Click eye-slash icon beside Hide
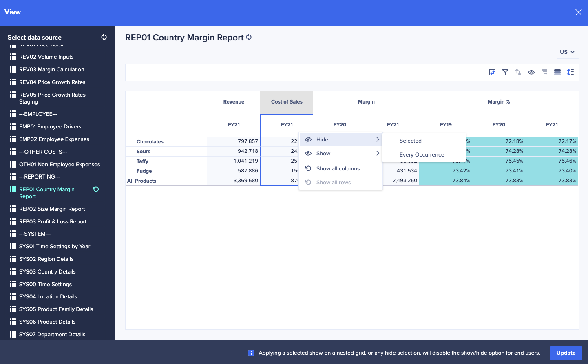Image resolution: width=588 pixels, height=364 pixels. tap(308, 139)
